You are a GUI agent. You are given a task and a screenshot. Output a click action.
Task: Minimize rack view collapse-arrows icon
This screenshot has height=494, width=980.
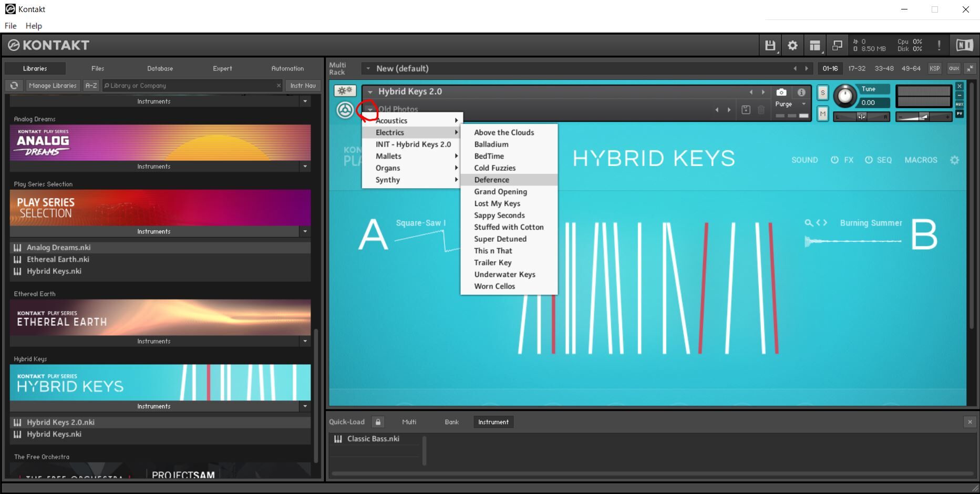coord(970,68)
